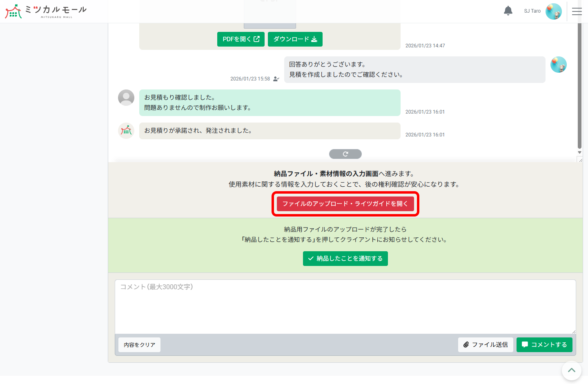This screenshot has height=384, width=588.
Task: Open ファイルのアップロード・ライツガイドを開く
Action: 345,203
